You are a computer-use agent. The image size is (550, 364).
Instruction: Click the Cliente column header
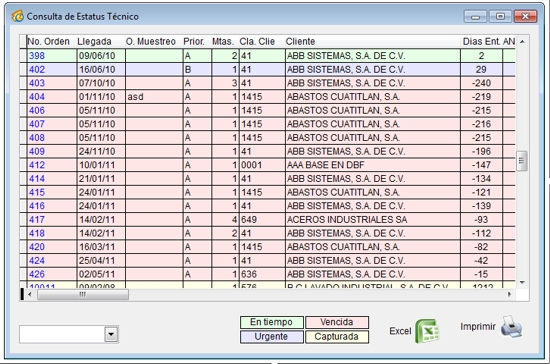(373, 41)
